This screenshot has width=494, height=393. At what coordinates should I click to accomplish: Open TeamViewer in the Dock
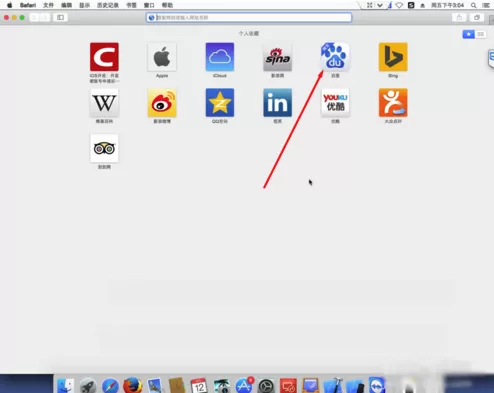pos(377,385)
